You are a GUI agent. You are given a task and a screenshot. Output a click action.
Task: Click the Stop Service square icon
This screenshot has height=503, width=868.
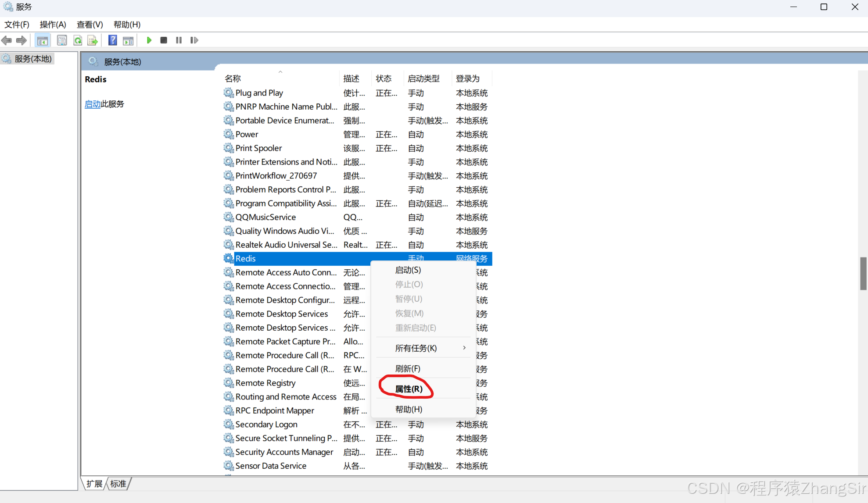(x=164, y=40)
